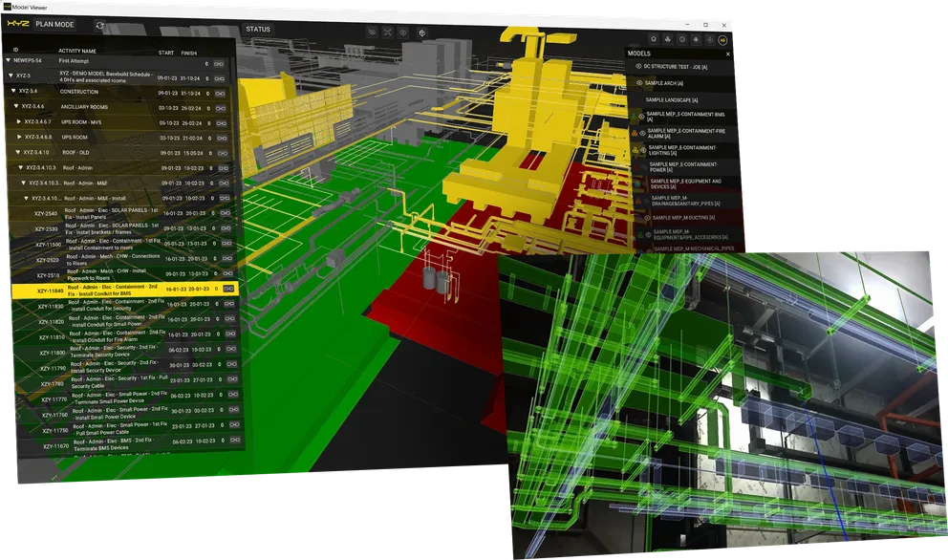The height and width of the screenshot is (560, 948).
Task: Close the MODELS panel
Action: point(728,54)
